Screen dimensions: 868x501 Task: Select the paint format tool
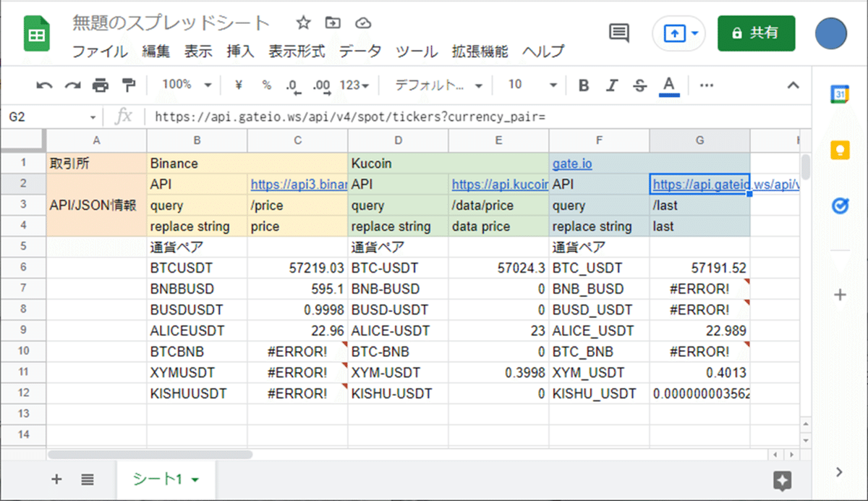pos(129,85)
